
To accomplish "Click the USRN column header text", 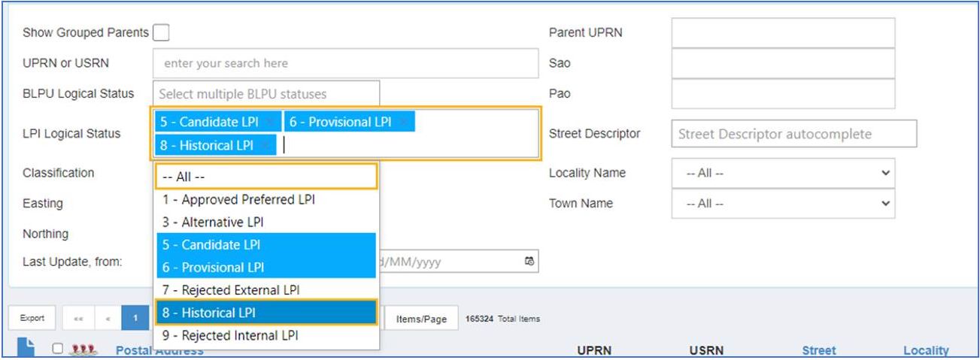I will click(x=706, y=350).
